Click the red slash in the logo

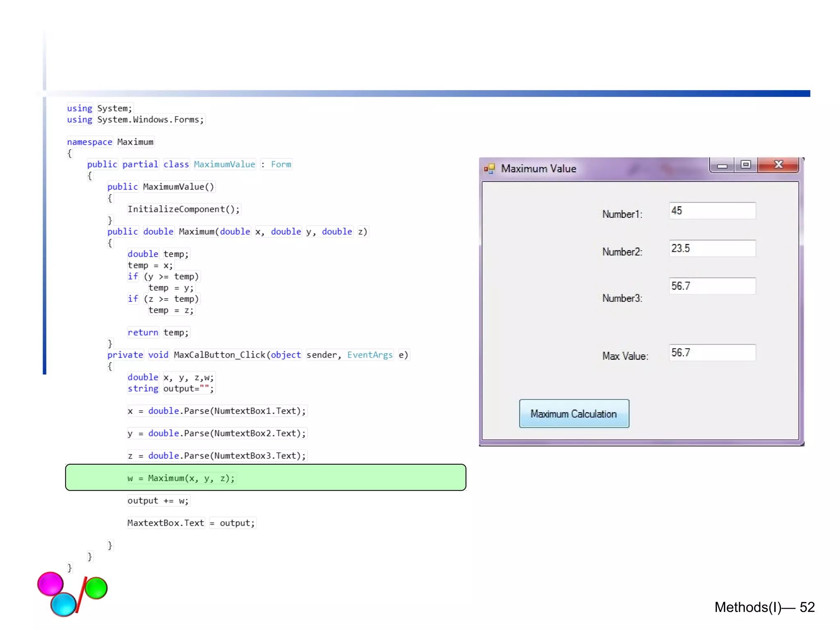tap(81, 595)
